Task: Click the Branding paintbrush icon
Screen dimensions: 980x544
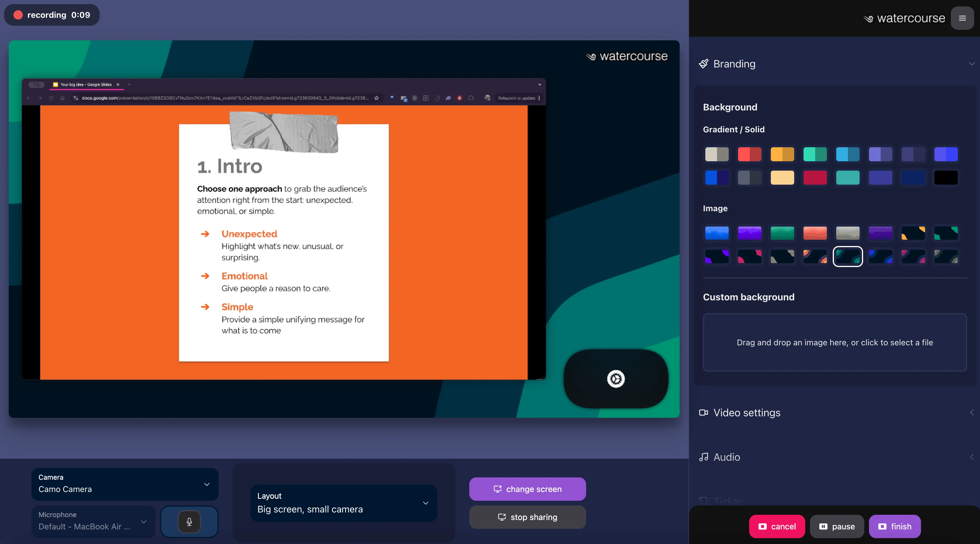Action: [x=703, y=64]
